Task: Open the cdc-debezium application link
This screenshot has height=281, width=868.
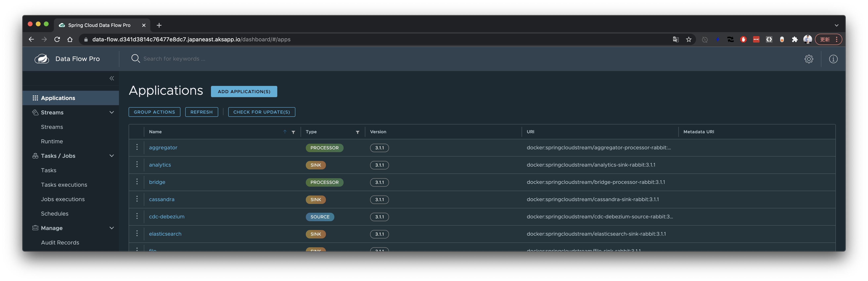Action: pos(167,217)
